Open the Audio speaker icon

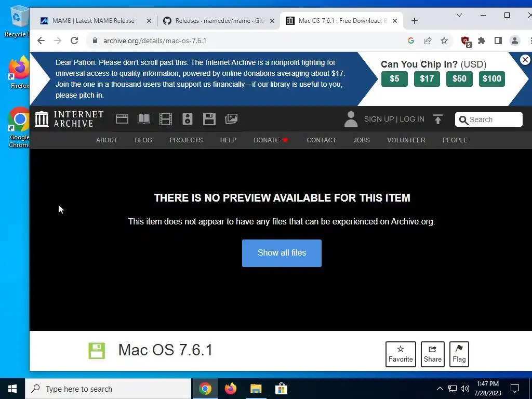pyautogui.click(x=187, y=119)
